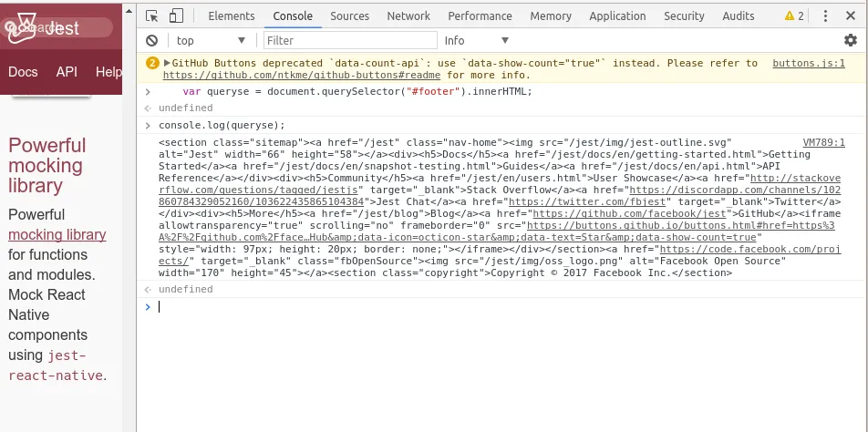Switch to the Performance tab
The width and height of the screenshot is (868, 432).
[x=480, y=16]
